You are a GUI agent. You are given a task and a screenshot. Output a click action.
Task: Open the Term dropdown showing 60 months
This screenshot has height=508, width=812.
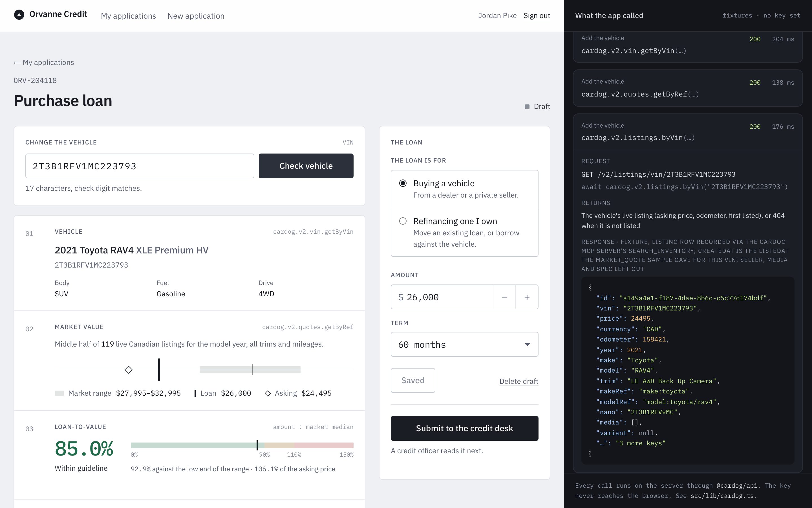point(464,344)
